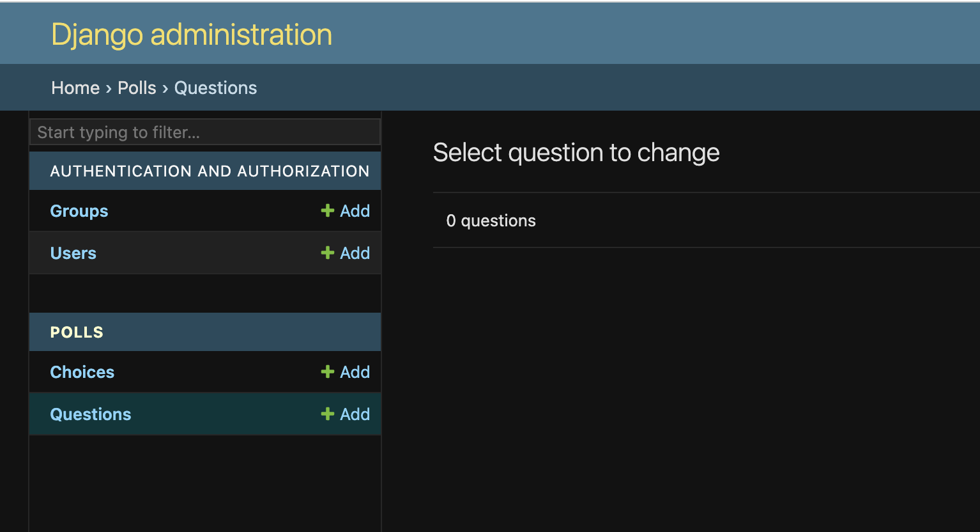
Task: Click the Django administration site title
Action: click(x=192, y=35)
